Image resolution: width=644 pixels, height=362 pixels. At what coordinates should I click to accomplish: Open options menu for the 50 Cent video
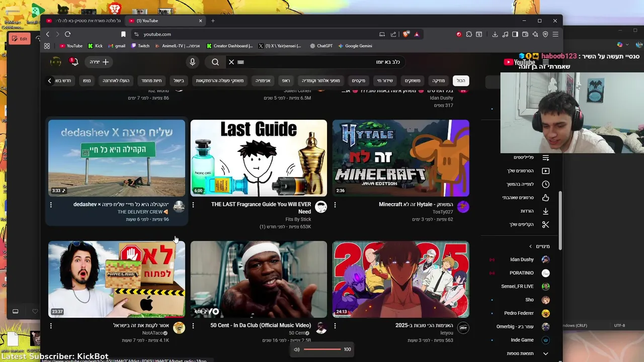(193, 326)
